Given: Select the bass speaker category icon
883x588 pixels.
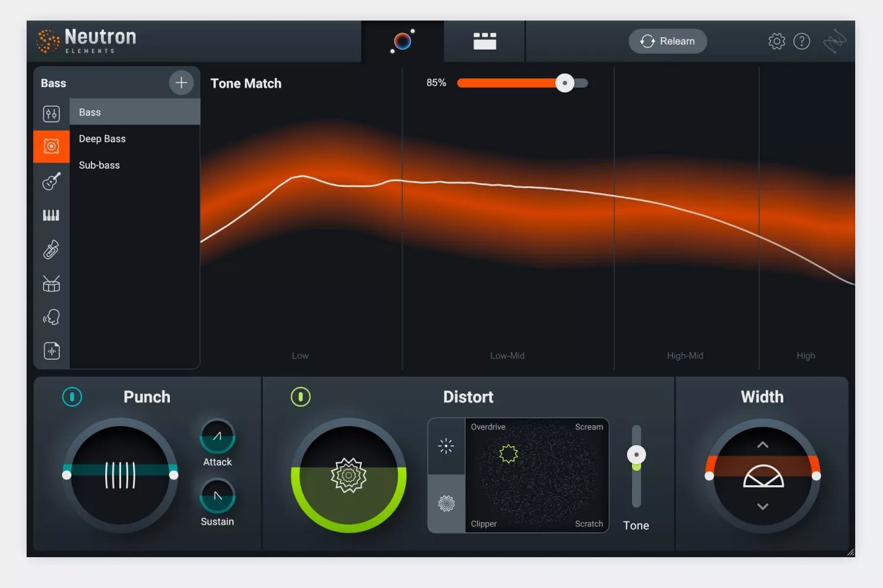Looking at the screenshot, I should tap(51, 146).
